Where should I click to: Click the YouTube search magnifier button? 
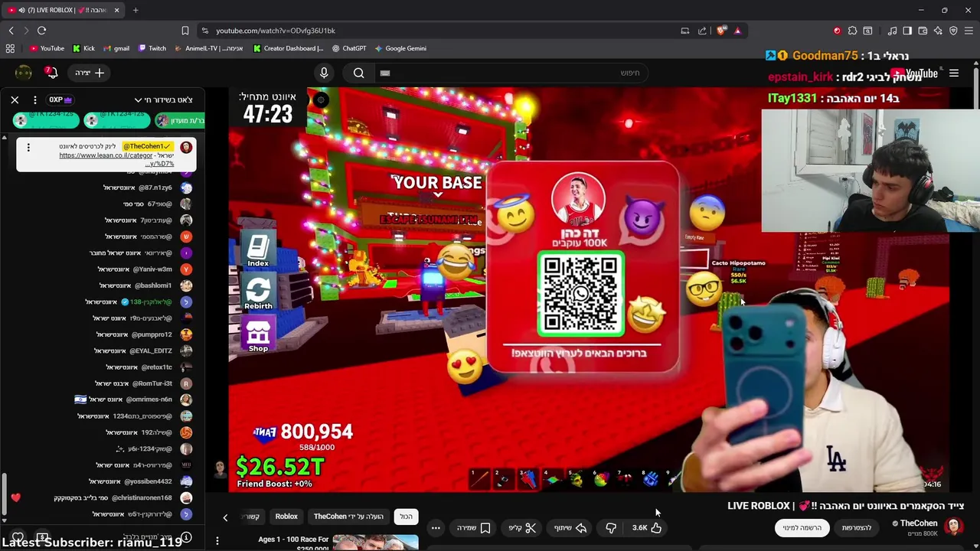[x=358, y=73]
